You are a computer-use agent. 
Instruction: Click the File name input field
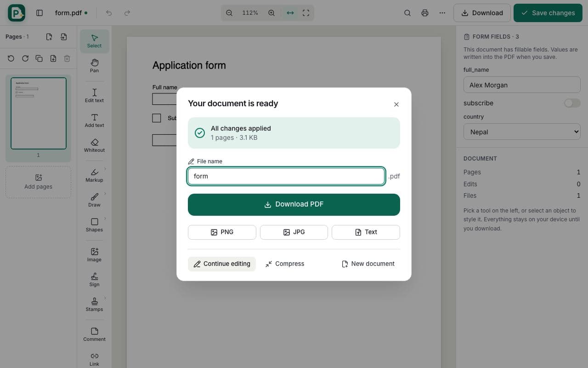click(286, 176)
